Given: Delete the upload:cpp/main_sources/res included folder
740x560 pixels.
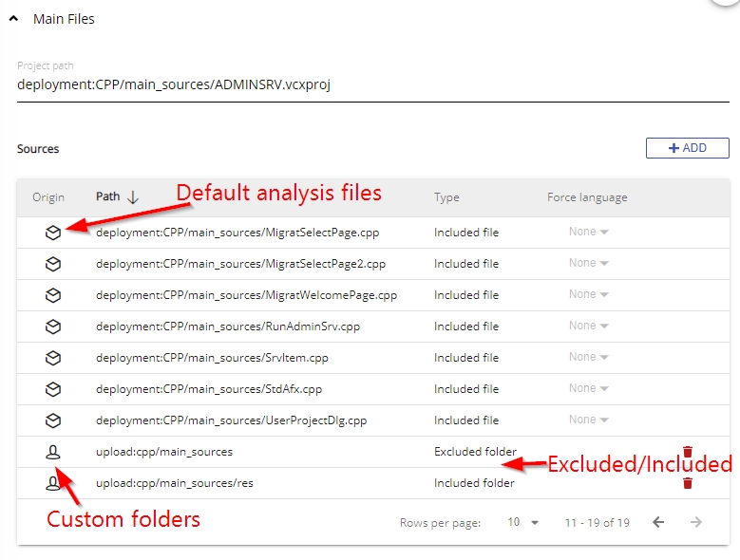Looking at the screenshot, I should [688, 483].
